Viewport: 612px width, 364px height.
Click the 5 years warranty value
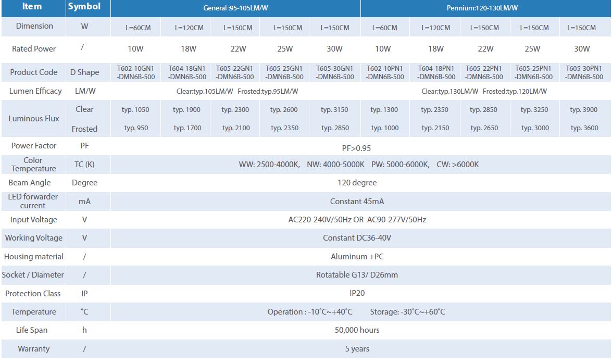pos(357,349)
